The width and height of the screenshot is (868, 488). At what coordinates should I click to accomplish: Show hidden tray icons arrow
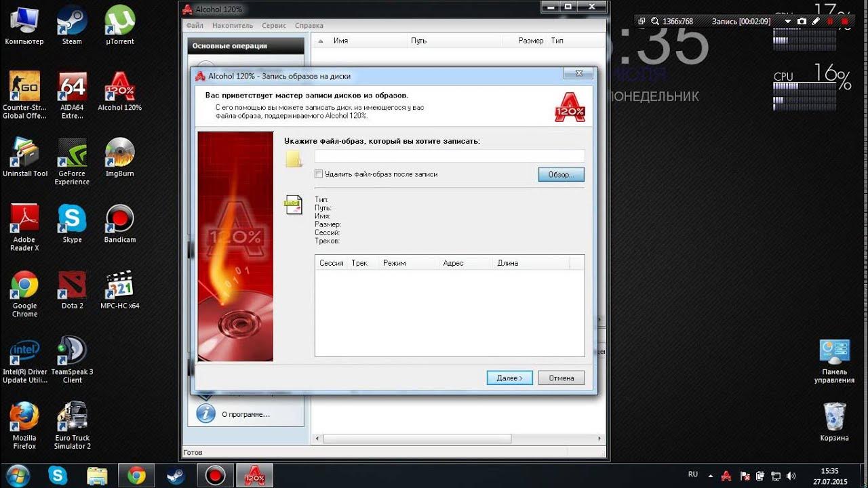coord(711,476)
